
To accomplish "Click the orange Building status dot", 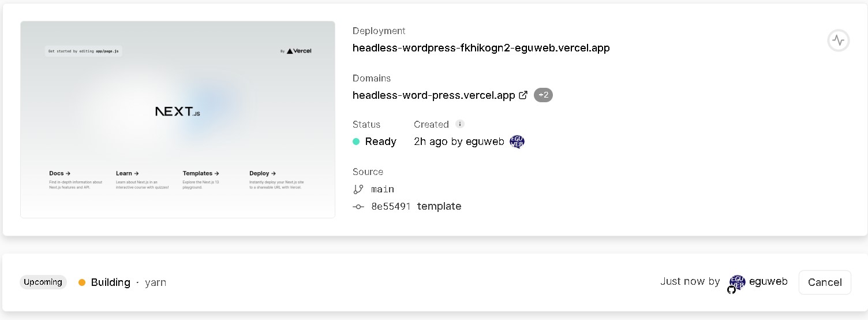I will pos(82,282).
